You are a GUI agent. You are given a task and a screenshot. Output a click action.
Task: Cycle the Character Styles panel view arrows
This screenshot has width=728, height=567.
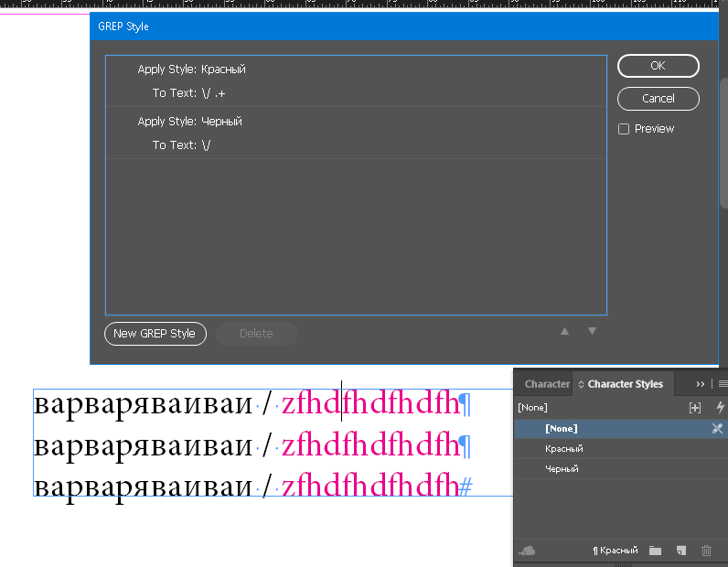click(581, 384)
